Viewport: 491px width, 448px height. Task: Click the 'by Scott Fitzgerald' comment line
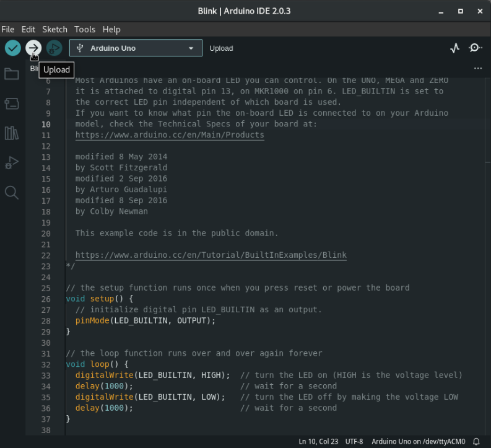point(121,167)
